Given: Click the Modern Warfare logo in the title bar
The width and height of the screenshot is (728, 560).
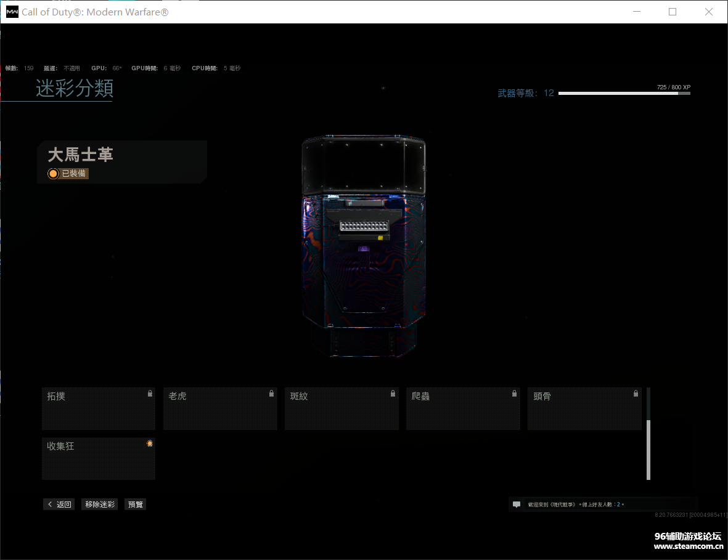Looking at the screenshot, I should tap(11, 11).
